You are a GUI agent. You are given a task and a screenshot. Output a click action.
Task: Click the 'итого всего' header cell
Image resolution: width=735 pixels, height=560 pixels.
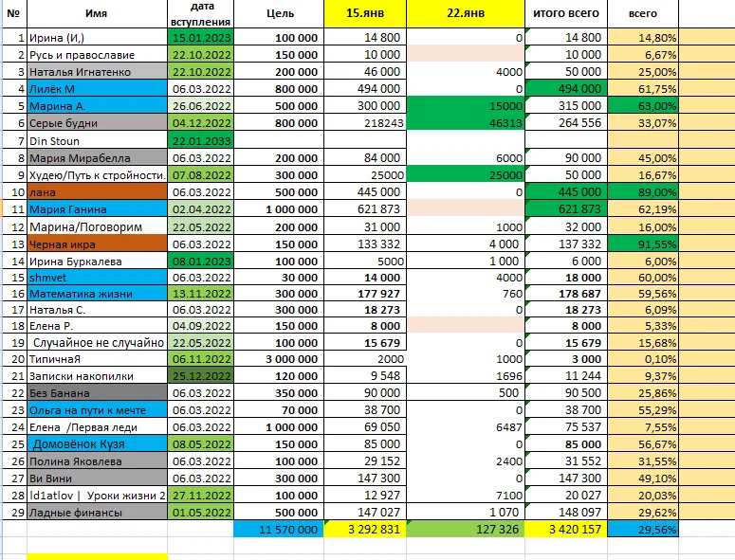point(566,13)
